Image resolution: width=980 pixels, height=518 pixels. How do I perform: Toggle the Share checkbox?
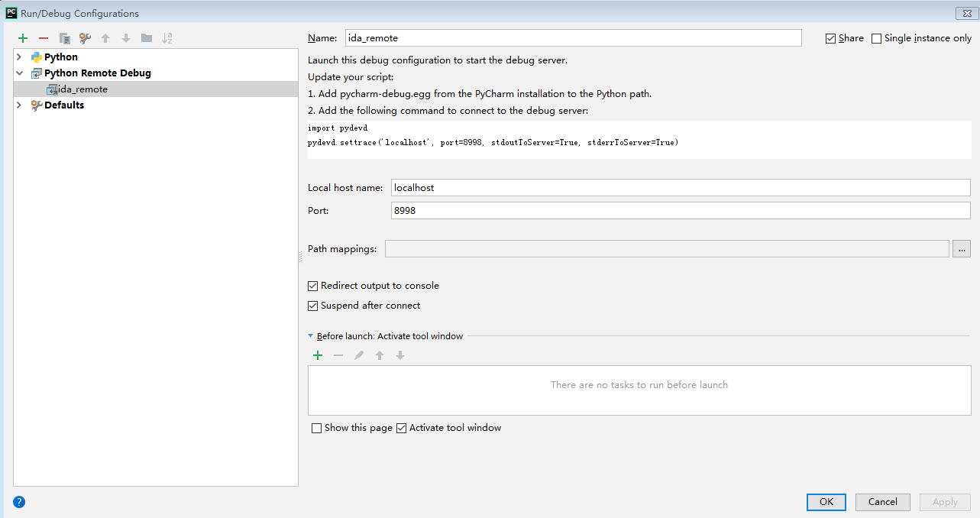point(830,38)
